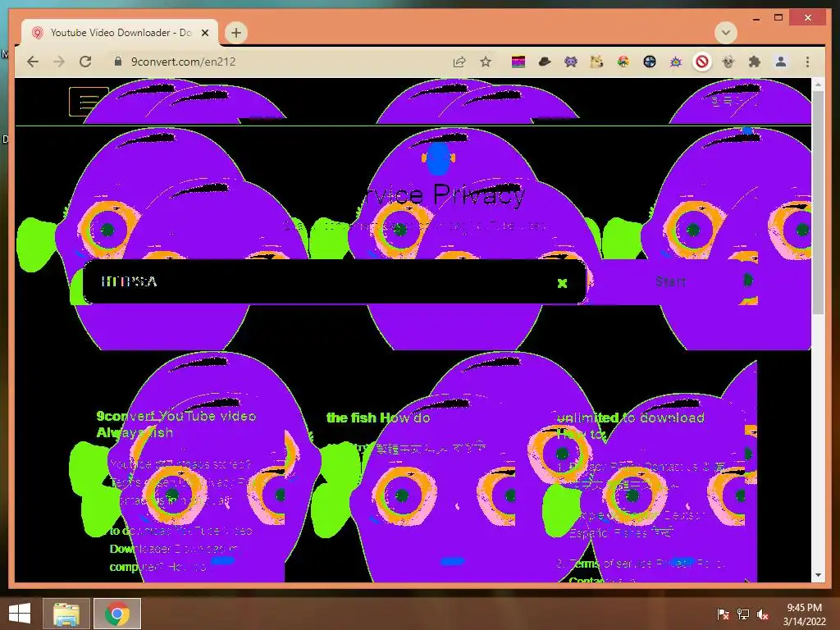
Task: Open Chrome's three-dot menu
Action: point(807,62)
